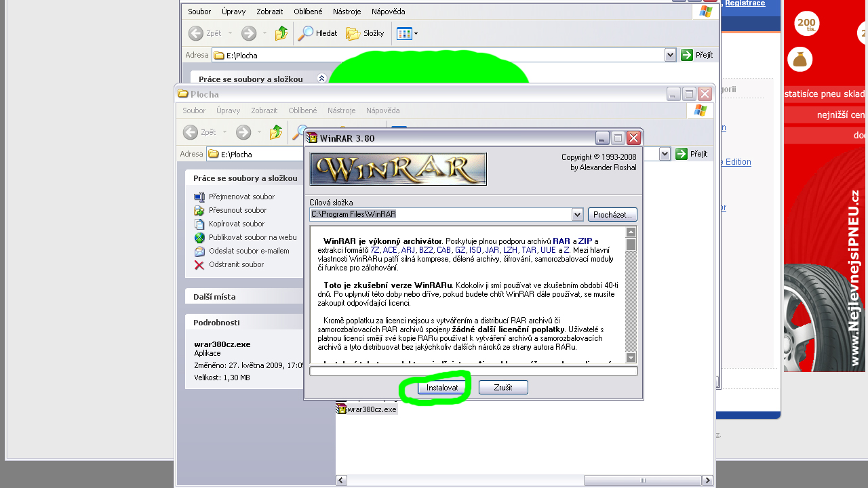Open the Cílová složka dropdown arrow
The height and width of the screenshot is (488, 868).
click(577, 215)
